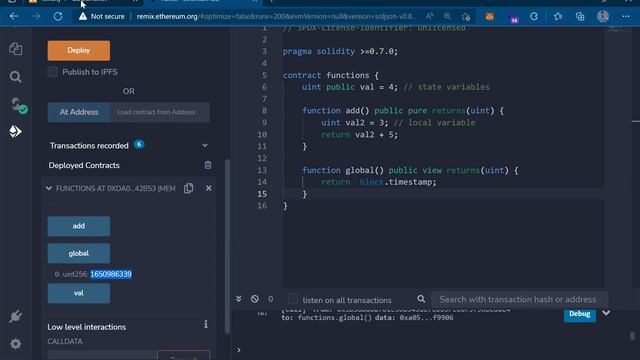This screenshot has height=360, width=640.
Task: Open the Search in files sidebar icon
Action: [16, 77]
